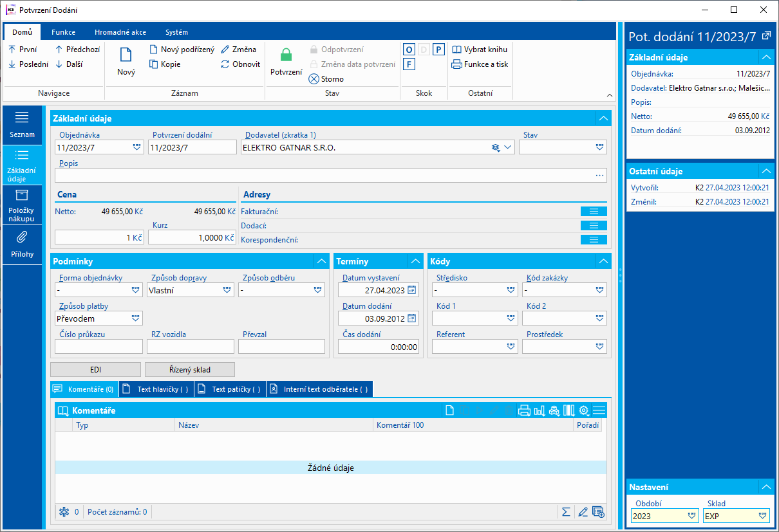Click the EDI button
Viewport: 779px width, 532px height.
(95, 370)
